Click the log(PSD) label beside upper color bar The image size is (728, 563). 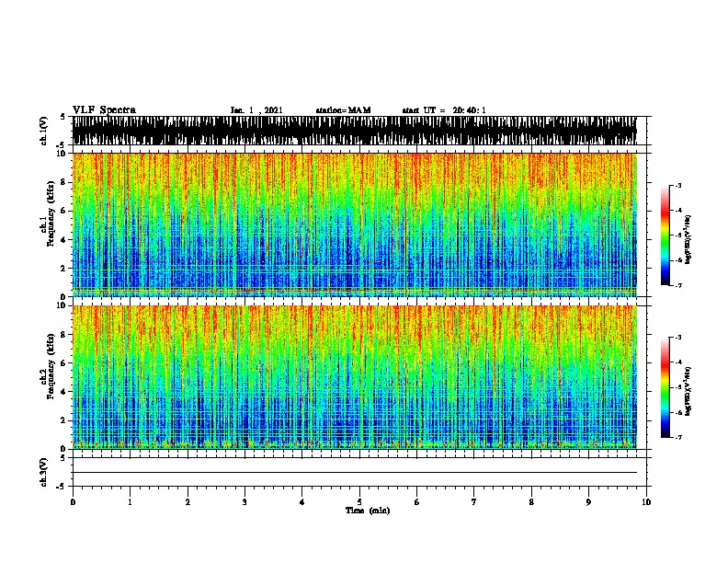pyautogui.click(x=688, y=239)
